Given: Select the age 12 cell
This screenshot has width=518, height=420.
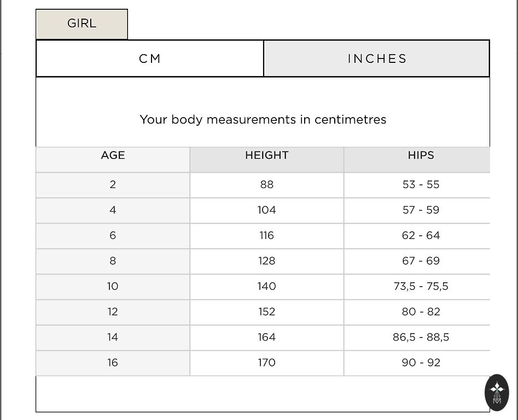Looking at the screenshot, I should click(x=113, y=312).
